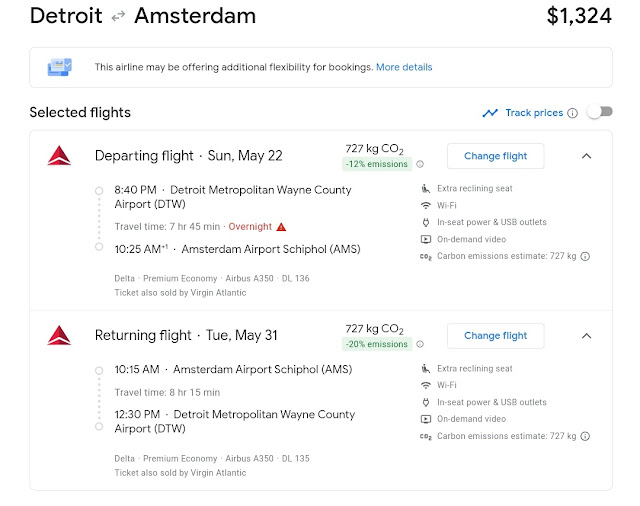The height and width of the screenshot is (506, 640).
Task: Click the booking flexibility ticket icon
Action: point(59,67)
